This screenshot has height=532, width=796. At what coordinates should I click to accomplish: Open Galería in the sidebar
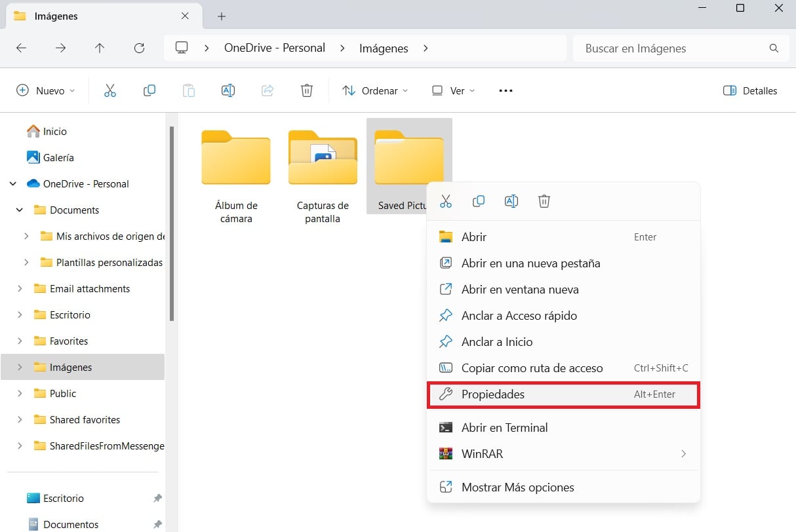[x=58, y=158]
